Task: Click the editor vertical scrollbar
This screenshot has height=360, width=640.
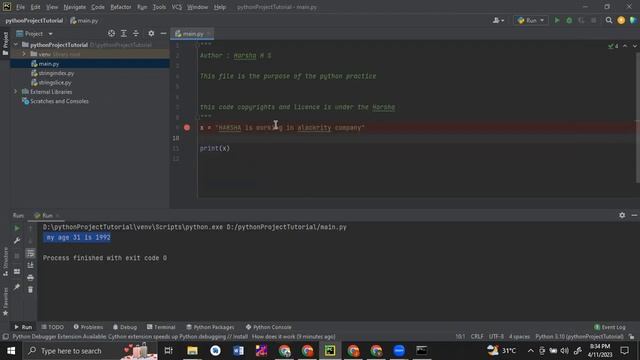Action: (x=638, y=118)
